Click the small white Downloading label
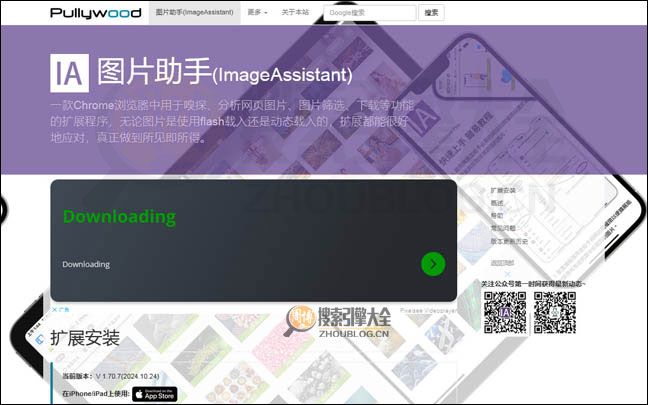Screen dimensions: 648x405 pos(86,264)
